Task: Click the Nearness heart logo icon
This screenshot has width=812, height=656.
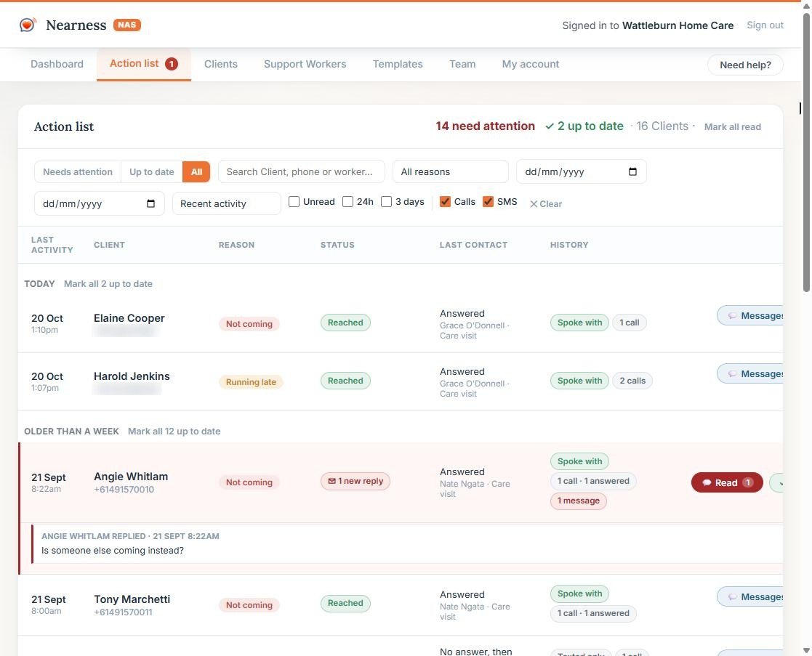Action: click(x=28, y=25)
